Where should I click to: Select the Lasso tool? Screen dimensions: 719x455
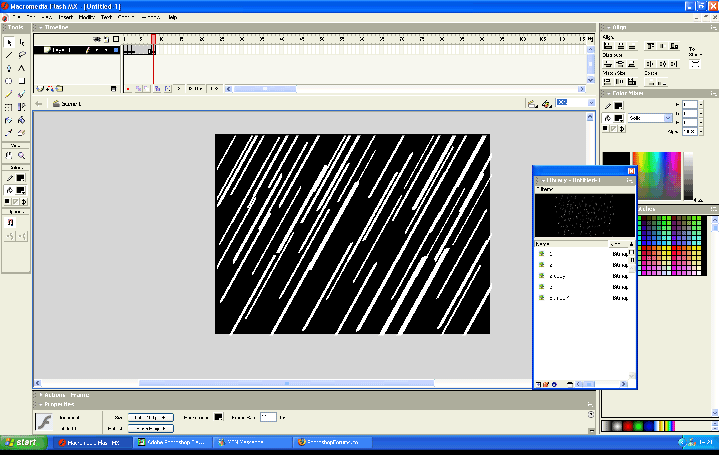[22, 55]
